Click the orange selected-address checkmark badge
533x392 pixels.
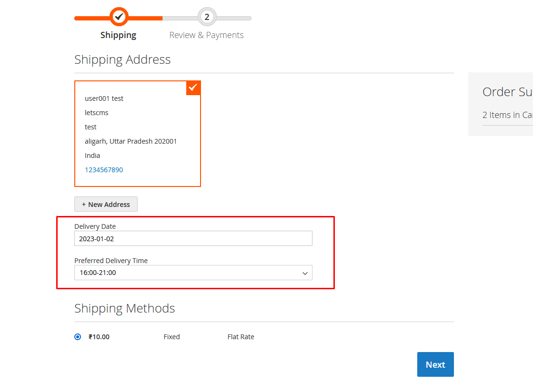[193, 88]
